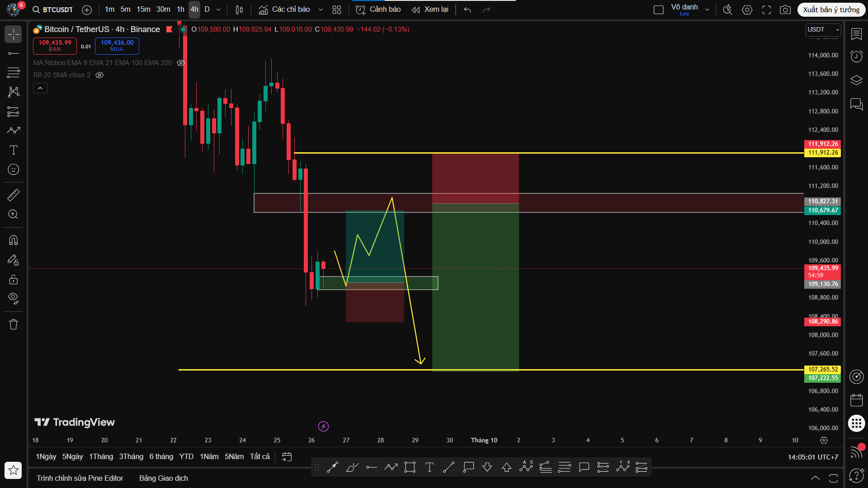Click the Xuất bản ý tưởng button
The image size is (868, 488).
[832, 9]
